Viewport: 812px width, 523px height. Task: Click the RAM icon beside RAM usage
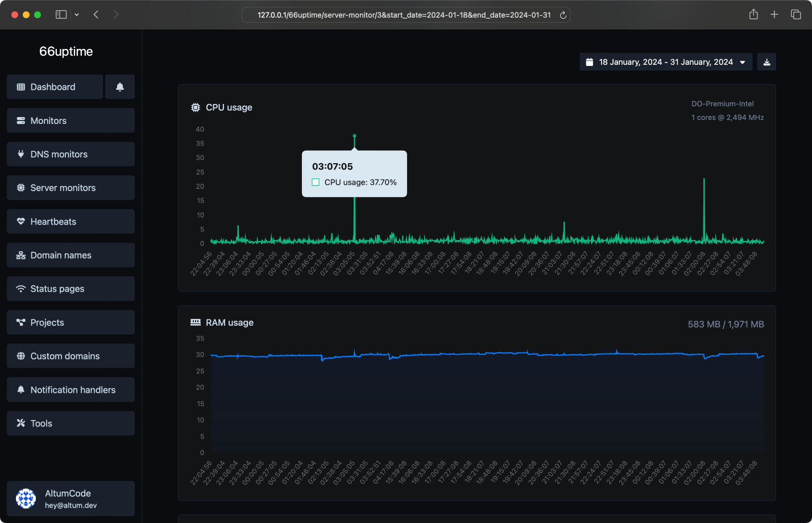pyautogui.click(x=195, y=322)
